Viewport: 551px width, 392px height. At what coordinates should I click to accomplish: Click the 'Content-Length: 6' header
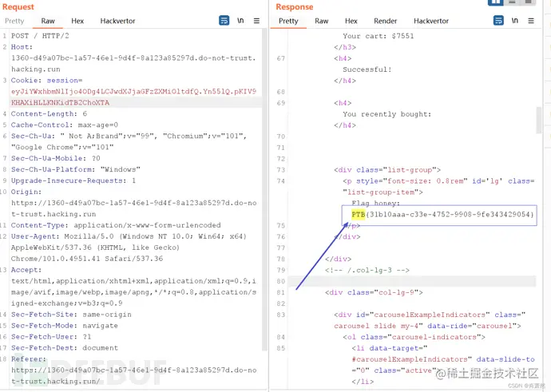pos(49,114)
